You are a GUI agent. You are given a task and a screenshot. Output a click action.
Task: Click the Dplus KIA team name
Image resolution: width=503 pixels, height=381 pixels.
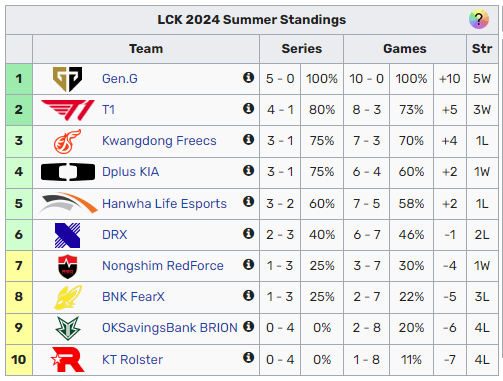(130, 172)
